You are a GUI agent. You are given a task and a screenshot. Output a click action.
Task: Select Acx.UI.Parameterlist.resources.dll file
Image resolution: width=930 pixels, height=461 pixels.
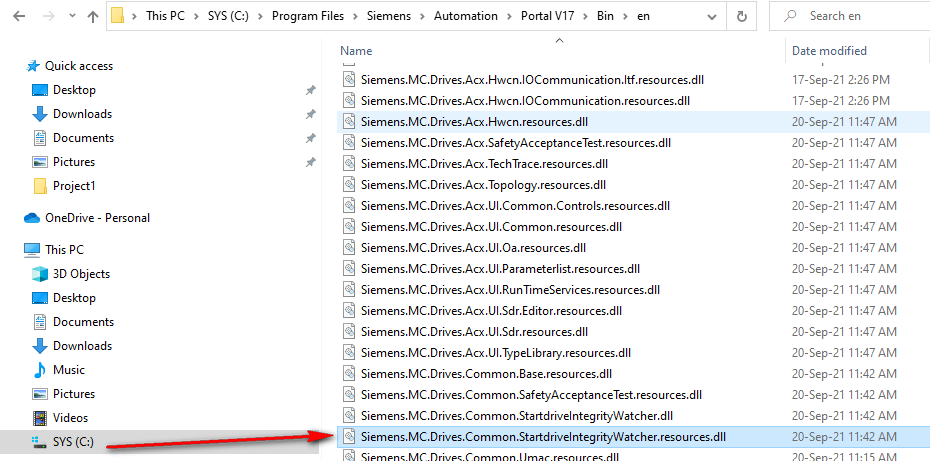coord(500,269)
